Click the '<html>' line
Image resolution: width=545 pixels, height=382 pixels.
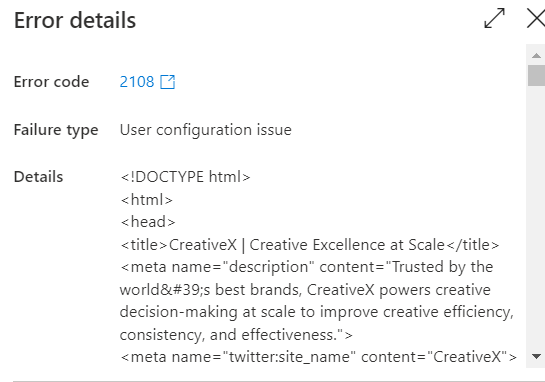click(146, 200)
